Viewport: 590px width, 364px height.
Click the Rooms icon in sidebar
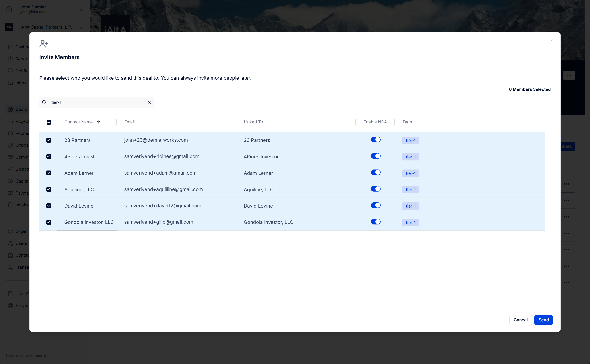[x=10, y=133]
